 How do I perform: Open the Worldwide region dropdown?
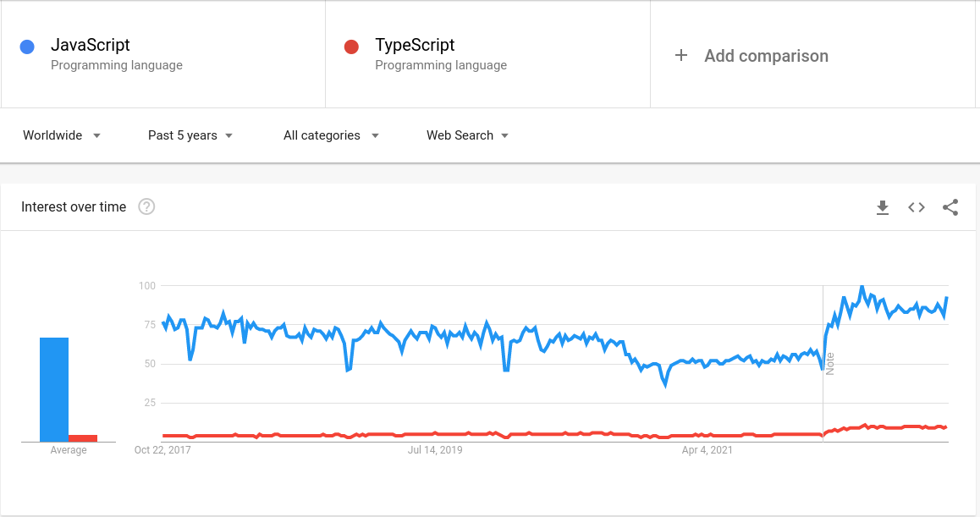(62, 135)
